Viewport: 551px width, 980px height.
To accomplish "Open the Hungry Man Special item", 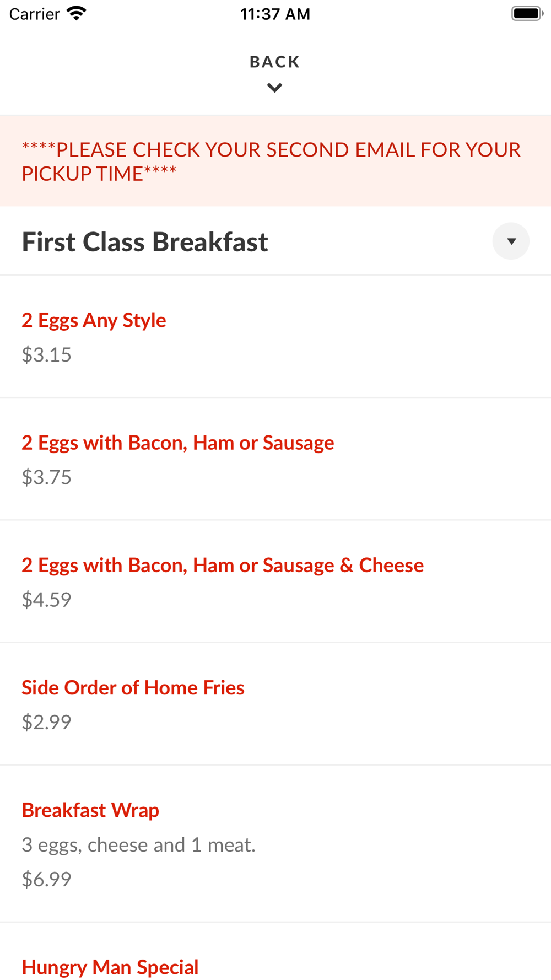I will 110,967.
